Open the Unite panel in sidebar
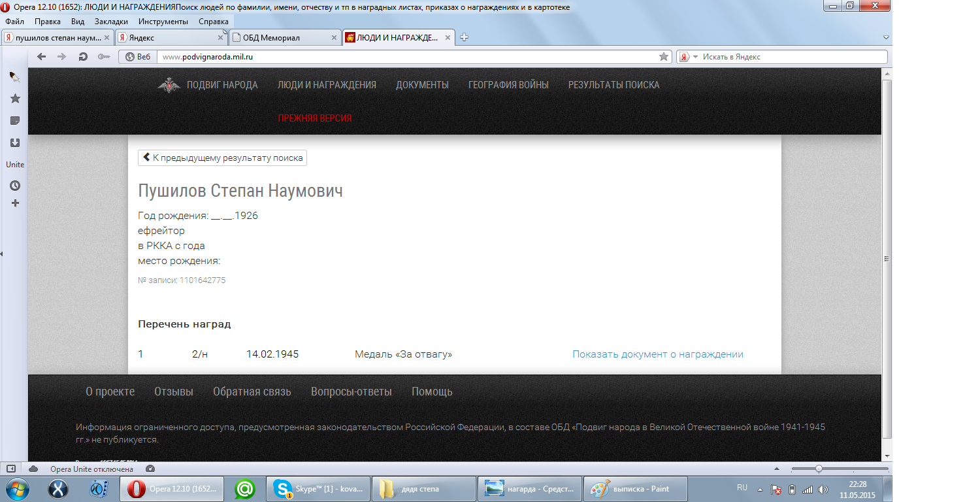This screenshot has width=980, height=502. click(15, 165)
